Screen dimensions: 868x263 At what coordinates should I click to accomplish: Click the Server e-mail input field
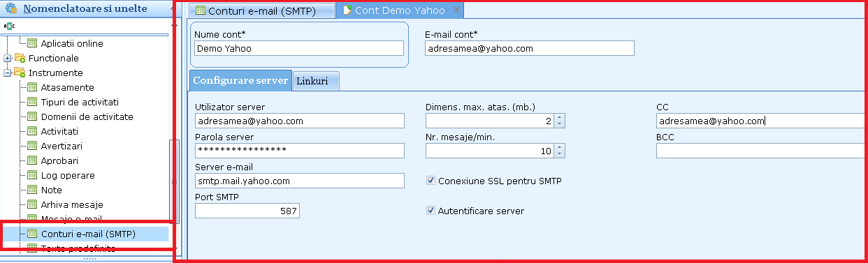300,181
